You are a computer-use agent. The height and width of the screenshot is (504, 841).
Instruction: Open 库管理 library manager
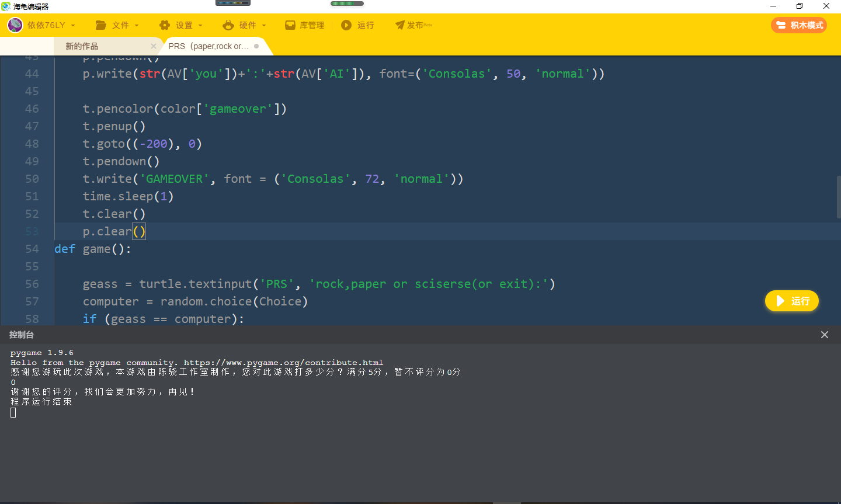[x=305, y=25]
